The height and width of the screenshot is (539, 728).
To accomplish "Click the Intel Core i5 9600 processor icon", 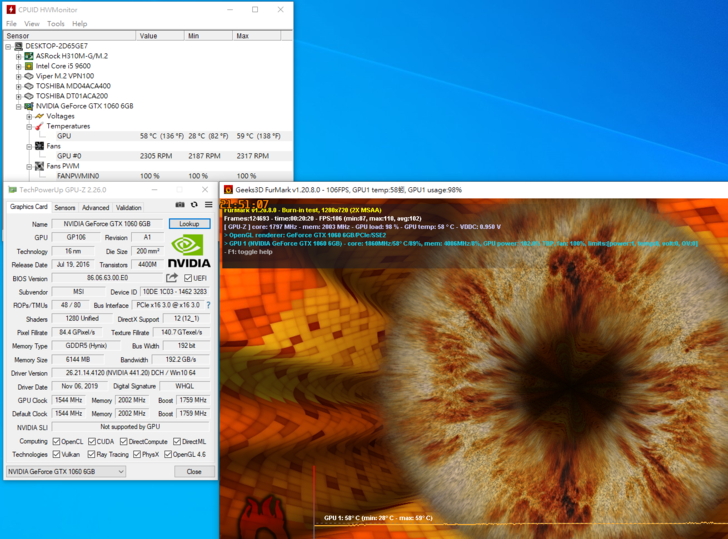I will point(29,66).
